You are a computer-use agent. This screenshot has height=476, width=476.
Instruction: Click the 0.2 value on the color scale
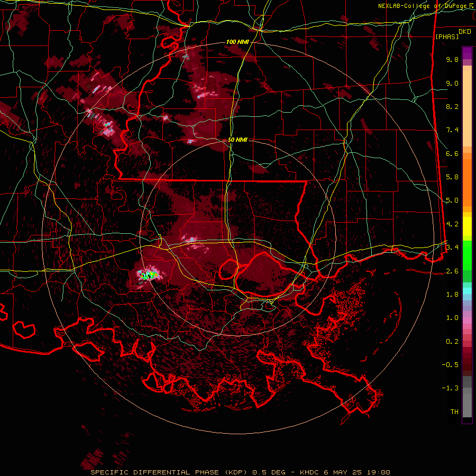coord(452,342)
